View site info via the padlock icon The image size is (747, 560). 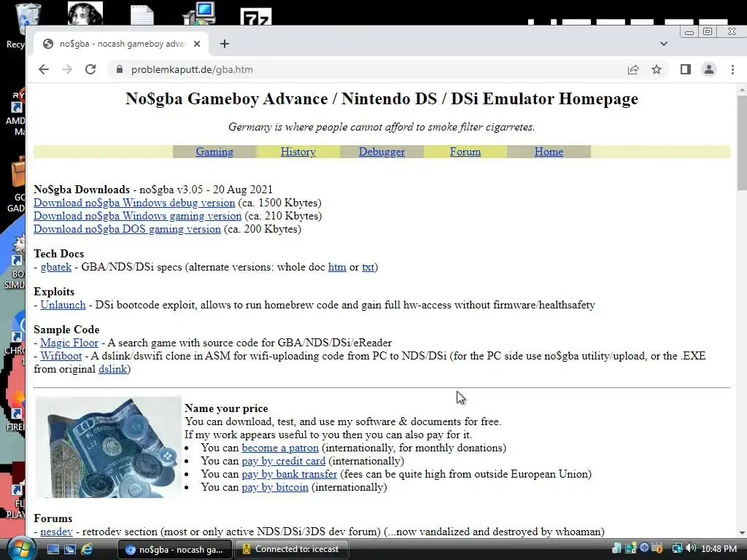(x=119, y=69)
